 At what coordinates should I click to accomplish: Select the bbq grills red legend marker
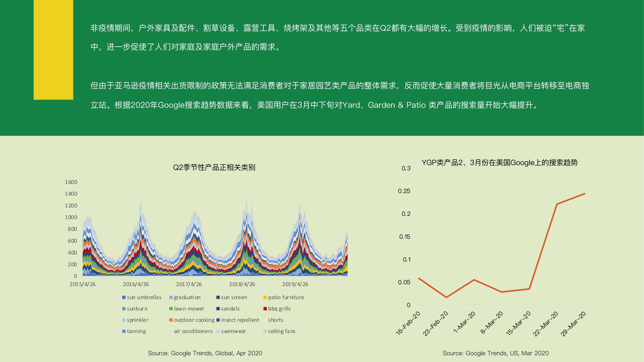[x=265, y=308]
